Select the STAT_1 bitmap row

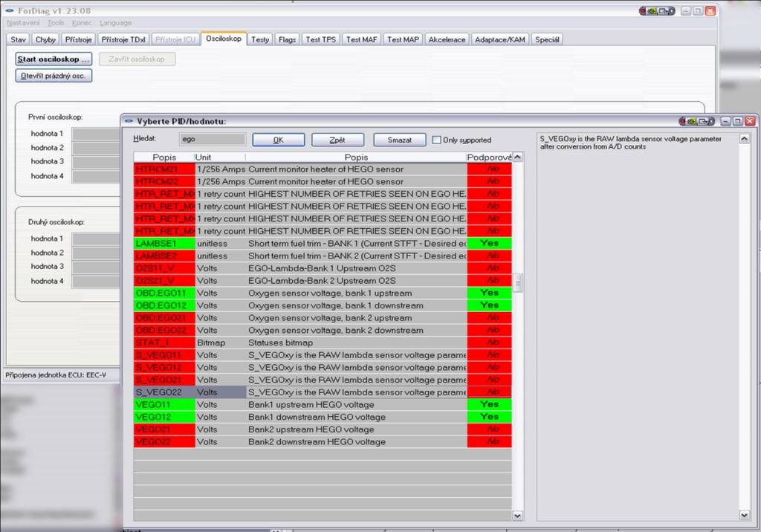click(323, 343)
